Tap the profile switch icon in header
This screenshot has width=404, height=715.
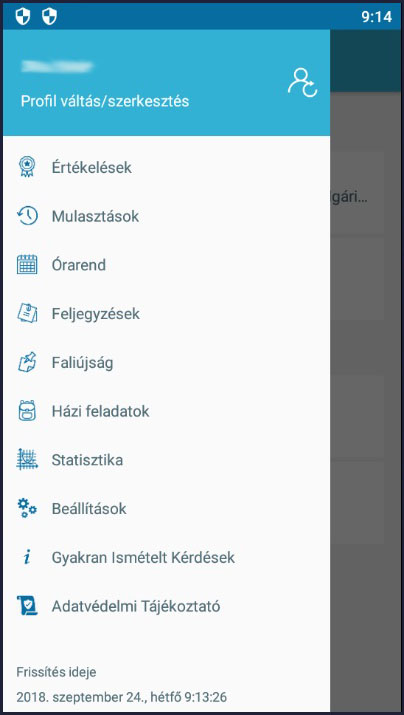[302, 83]
